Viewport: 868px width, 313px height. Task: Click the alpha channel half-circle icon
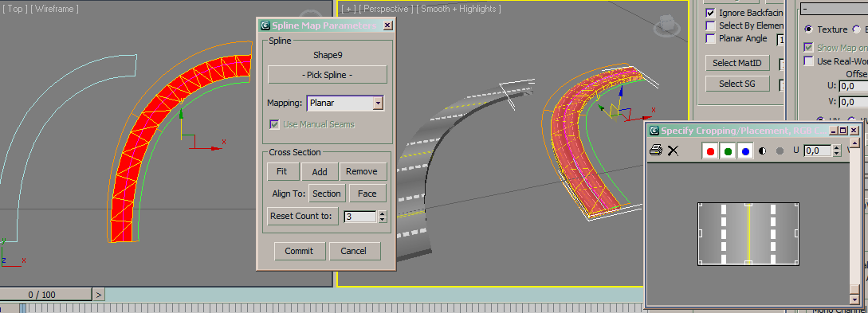[763, 151]
